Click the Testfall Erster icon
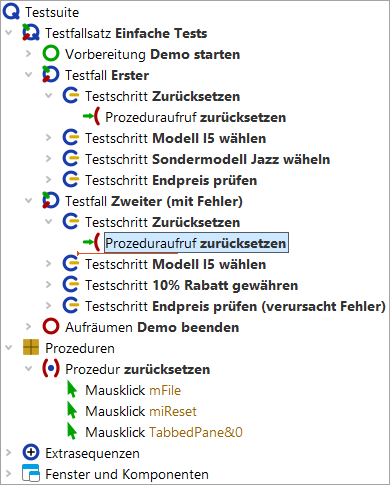 (51, 75)
